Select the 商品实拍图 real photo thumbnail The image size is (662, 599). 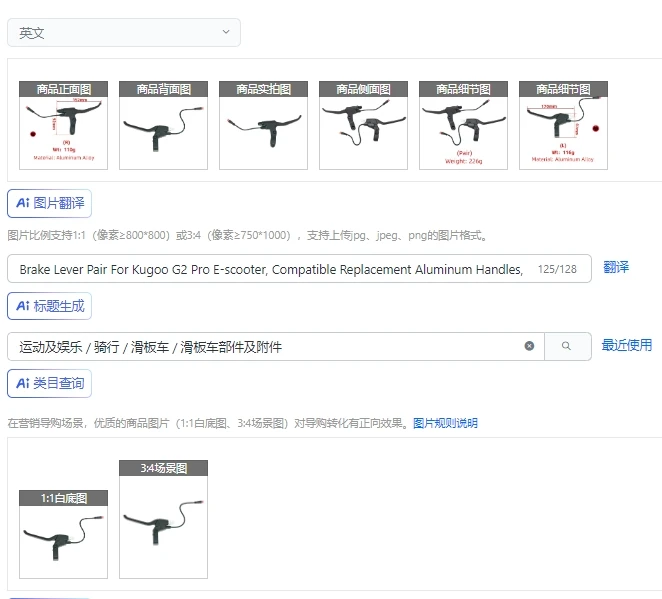pos(263,125)
